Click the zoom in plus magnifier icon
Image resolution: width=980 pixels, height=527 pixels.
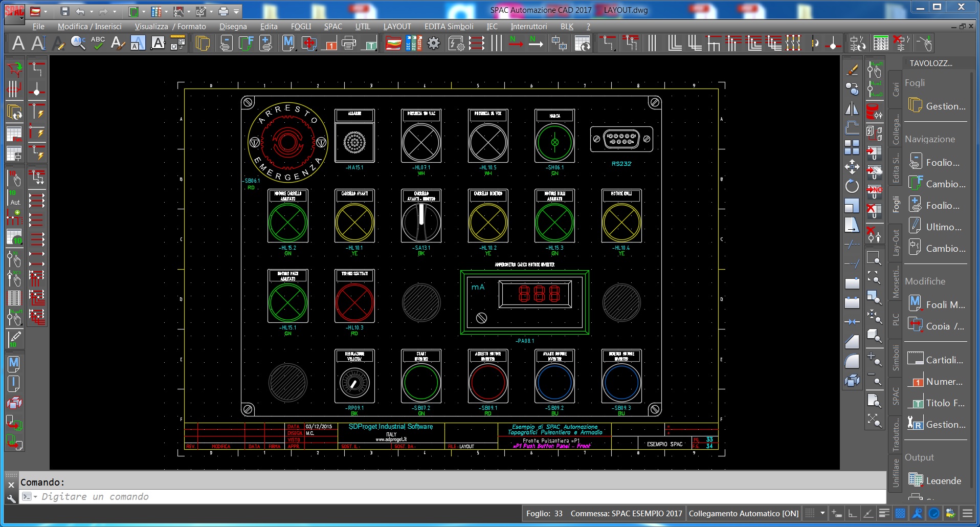tap(874, 359)
